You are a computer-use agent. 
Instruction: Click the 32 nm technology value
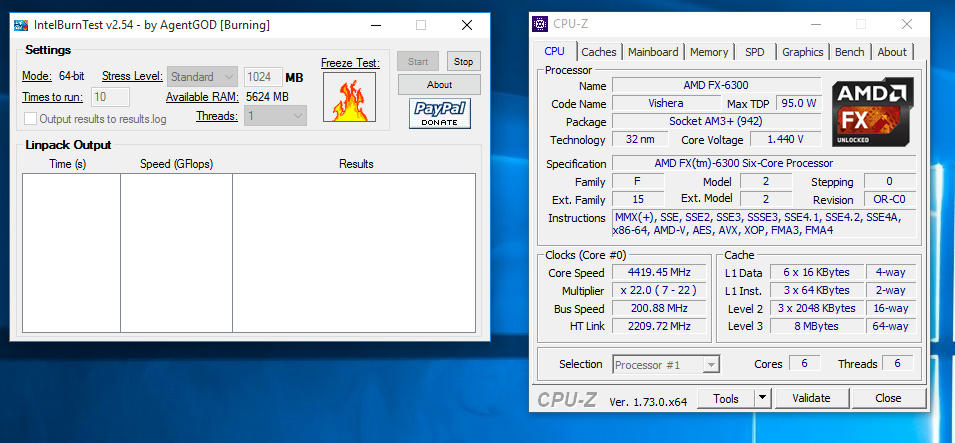(x=640, y=139)
